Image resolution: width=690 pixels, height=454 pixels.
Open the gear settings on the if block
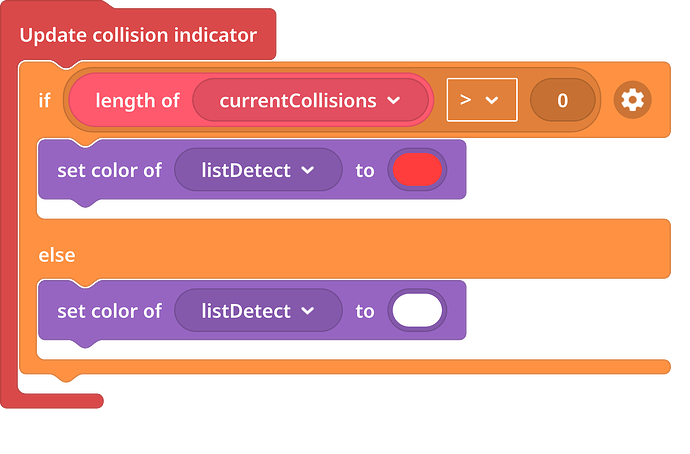click(x=632, y=100)
